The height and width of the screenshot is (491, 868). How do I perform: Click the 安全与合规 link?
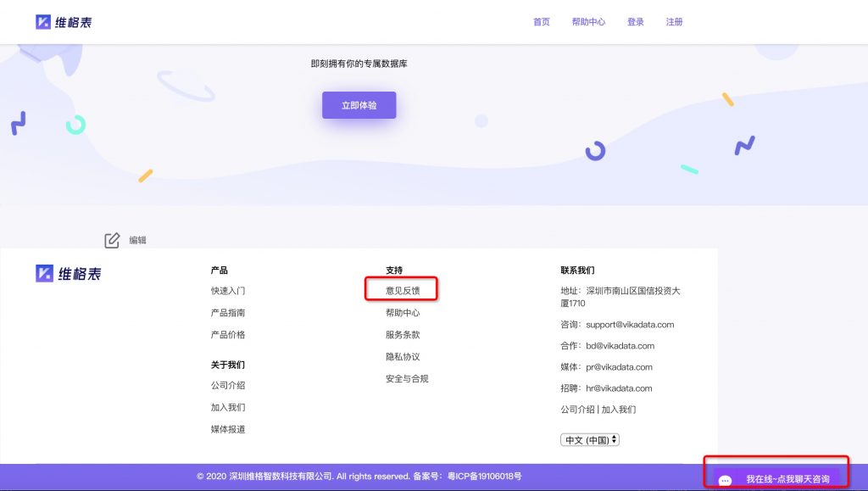(x=408, y=378)
